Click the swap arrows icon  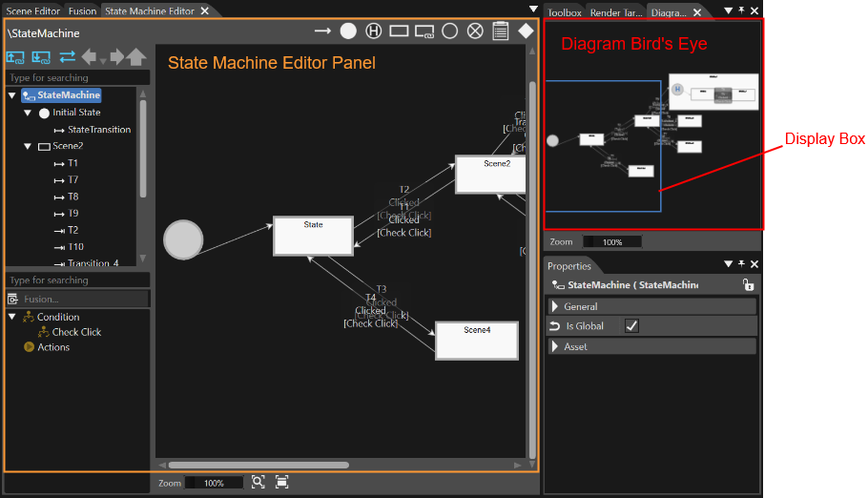click(68, 56)
